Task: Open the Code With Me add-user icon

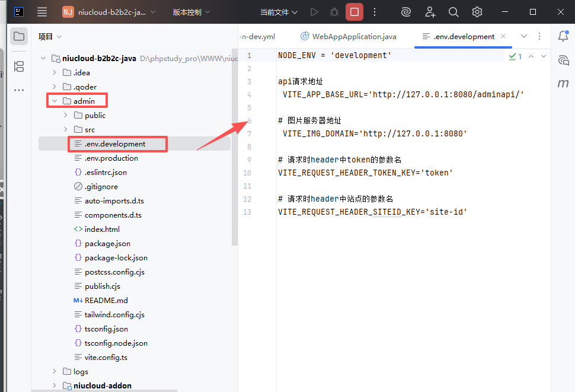Action: [x=430, y=12]
